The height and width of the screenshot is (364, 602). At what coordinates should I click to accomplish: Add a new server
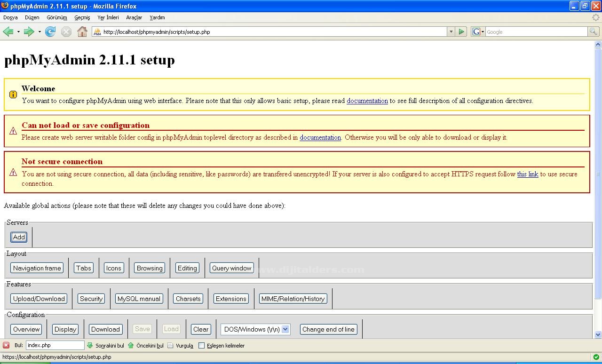pos(18,237)
